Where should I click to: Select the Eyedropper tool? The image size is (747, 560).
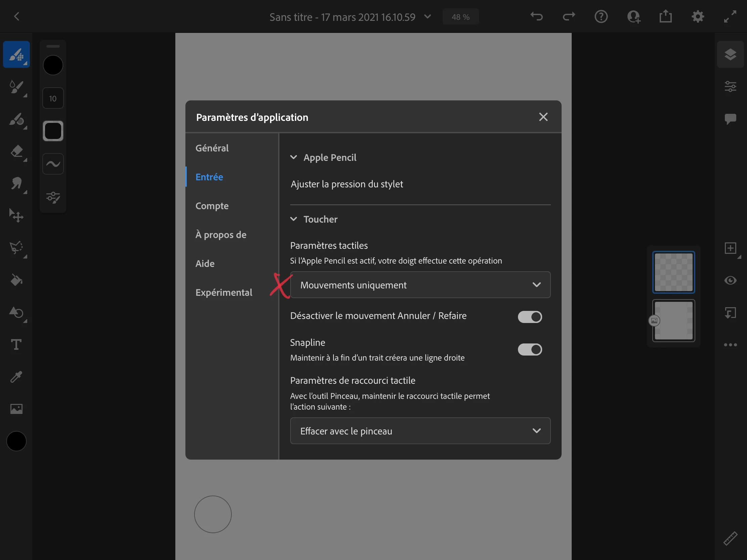tap(16, 377)
